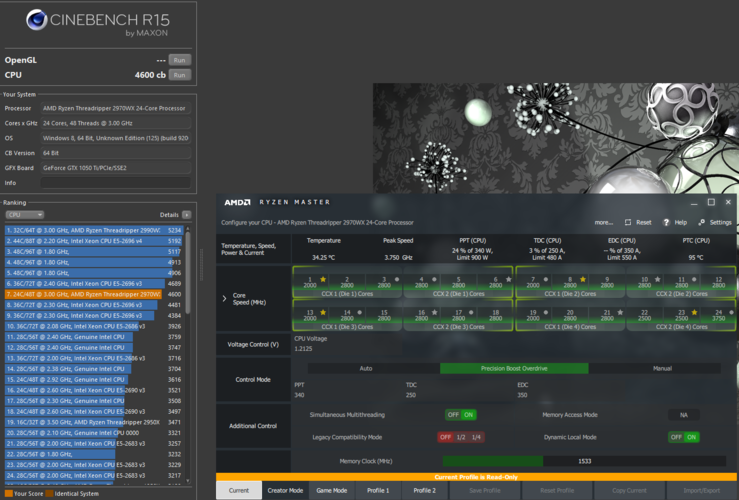
Task: Click the gold star on core 13
Action: click(323, 312)
